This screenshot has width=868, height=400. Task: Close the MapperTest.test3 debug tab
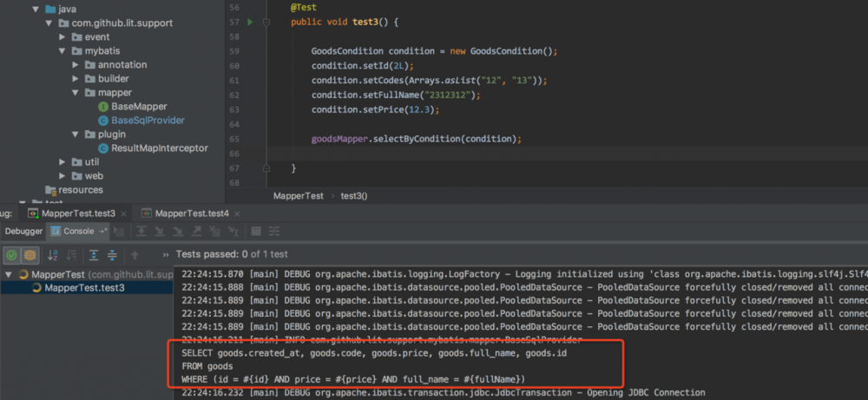(x=123, y=213)
